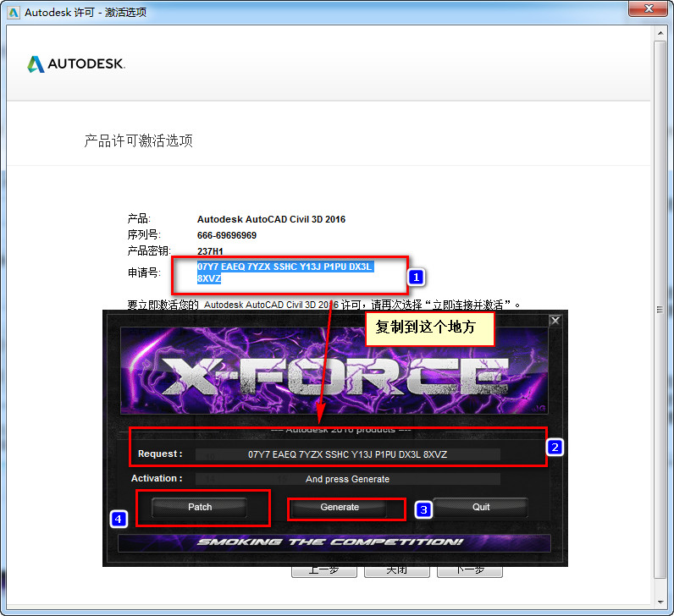Click the X-Force banner image
Viewport: 674px width, 616px height.
click(334, 371)
